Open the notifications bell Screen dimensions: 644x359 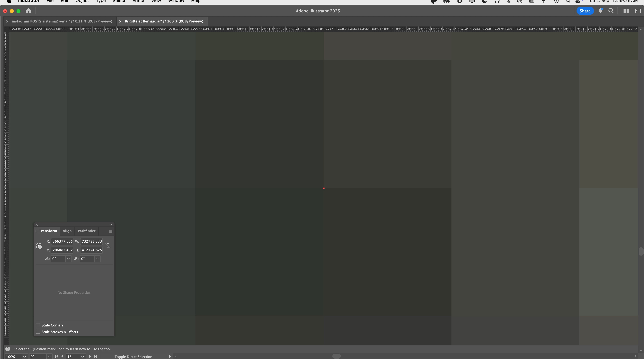tap(600, 11)
